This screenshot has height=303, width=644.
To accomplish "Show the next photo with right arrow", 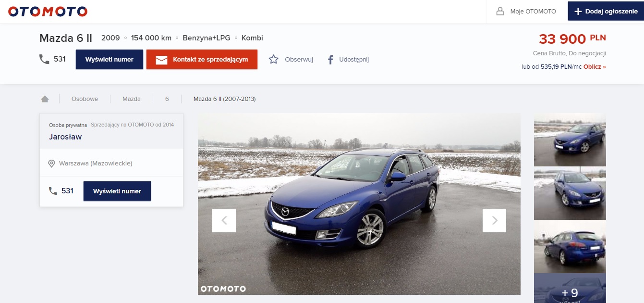I will point(494,221).
